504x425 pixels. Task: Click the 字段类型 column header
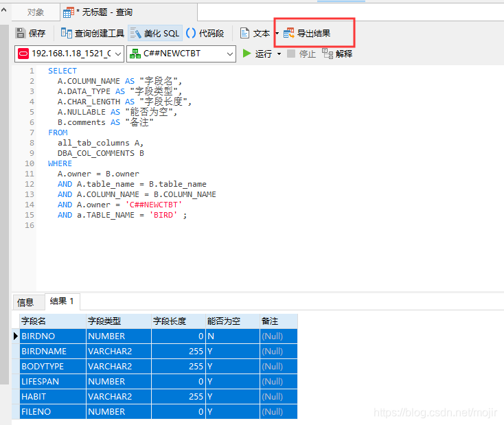119,321
